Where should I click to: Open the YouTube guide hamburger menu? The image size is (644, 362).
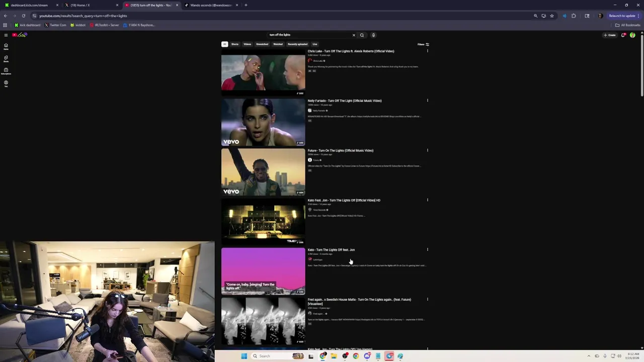click(6, 35)
